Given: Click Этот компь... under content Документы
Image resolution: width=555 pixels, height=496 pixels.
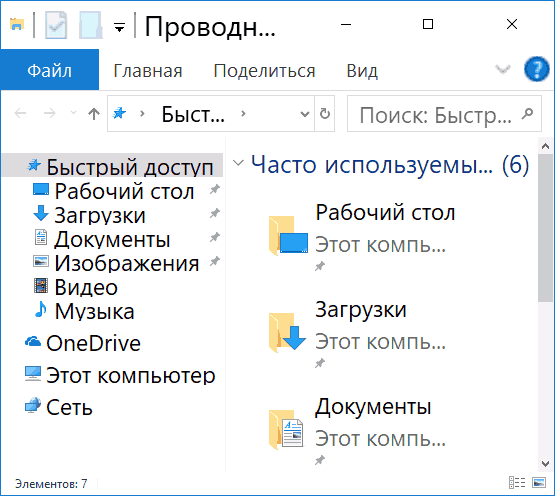Looking at the screenshot, I should point(381,438).
